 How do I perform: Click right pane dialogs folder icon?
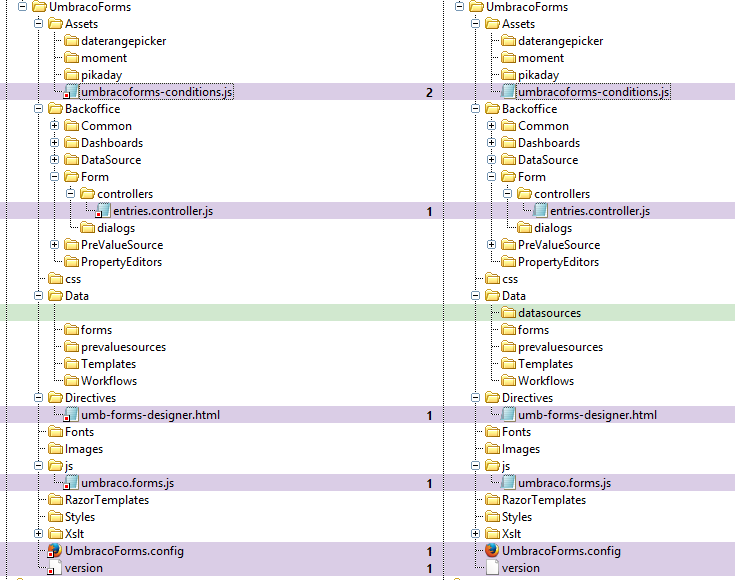pyautogui.click(x=524, y=227)
